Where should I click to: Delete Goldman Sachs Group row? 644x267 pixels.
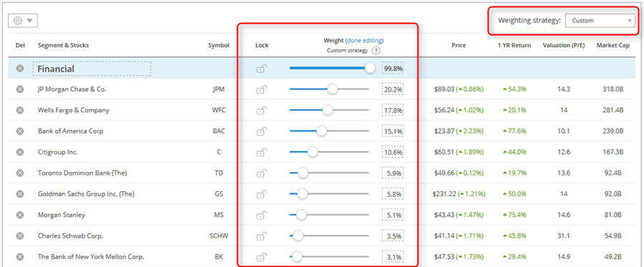click(20, 194)
